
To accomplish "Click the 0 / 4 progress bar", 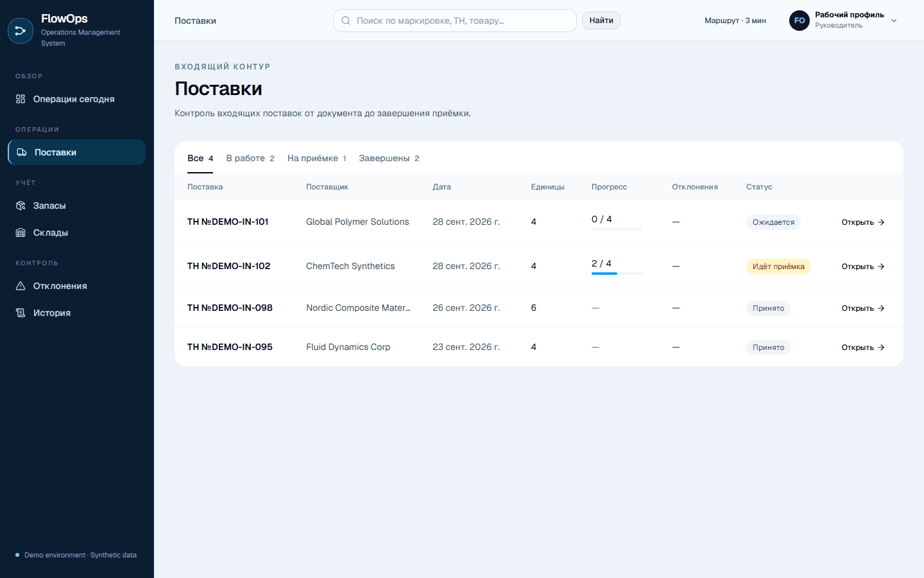I will point(617,229).
